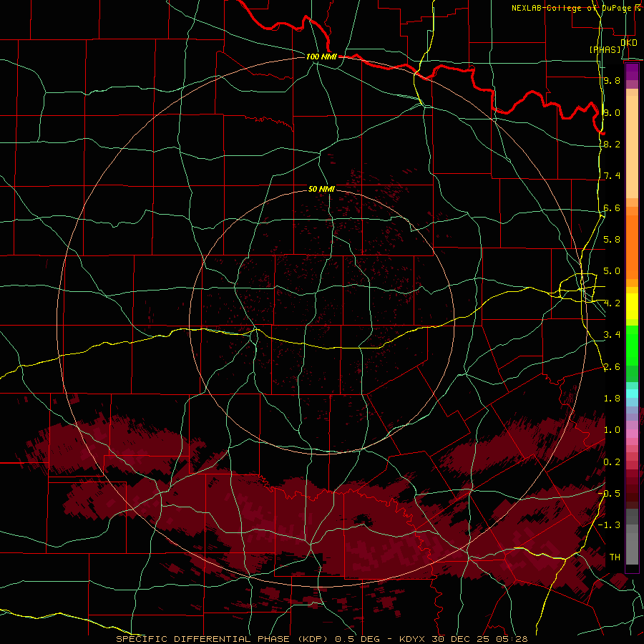Click the 8.2 value on the color scale
Viewport: 644px width, 644px height.
tap(612, 144)
